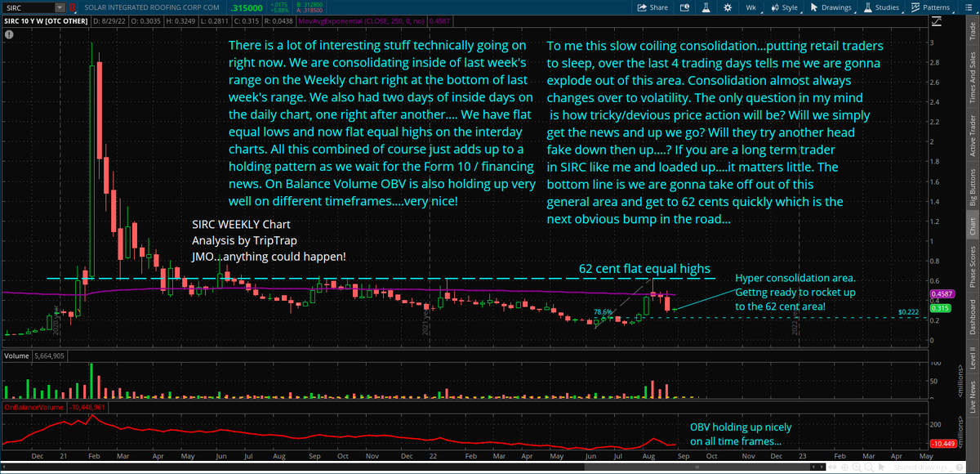980x474 pixels.
Task: Click the OnBalanceVolume study label
Action: [x=33, y=406]
